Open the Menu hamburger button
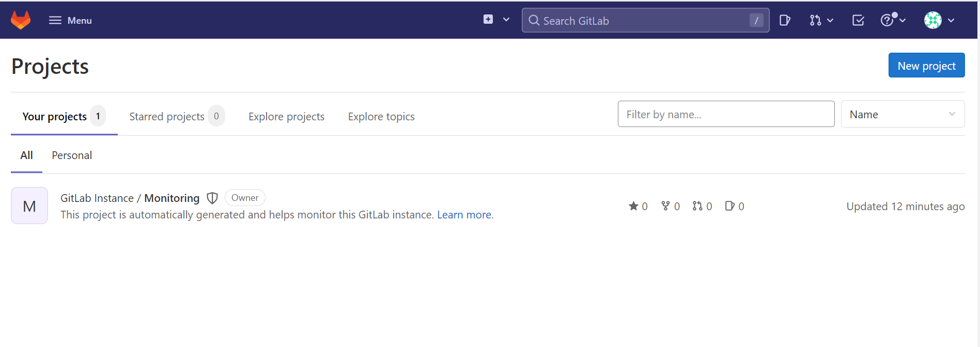Viewport: 980px width, 347px height. pyautogui.click(x=70, y=20)
